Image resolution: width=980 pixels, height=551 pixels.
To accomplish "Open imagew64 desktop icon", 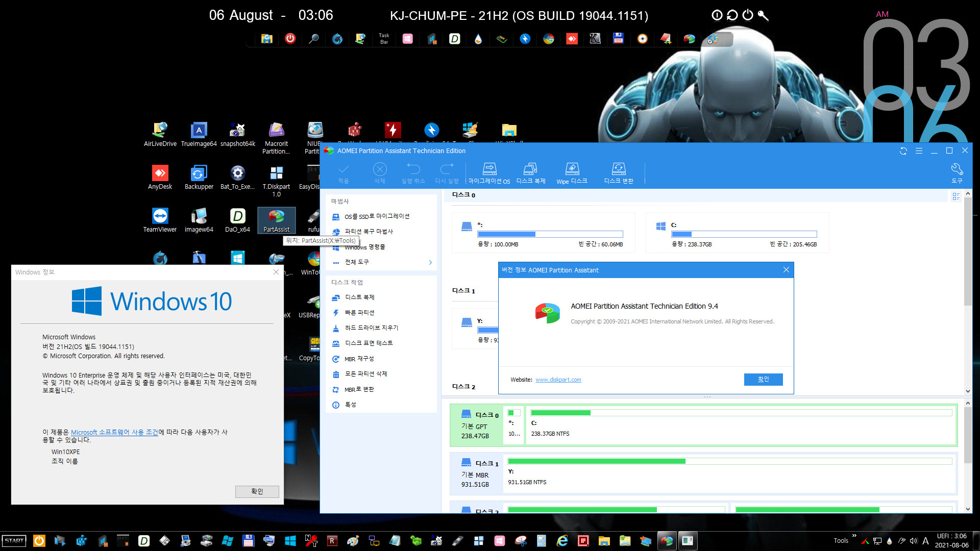I will [199, 220].
